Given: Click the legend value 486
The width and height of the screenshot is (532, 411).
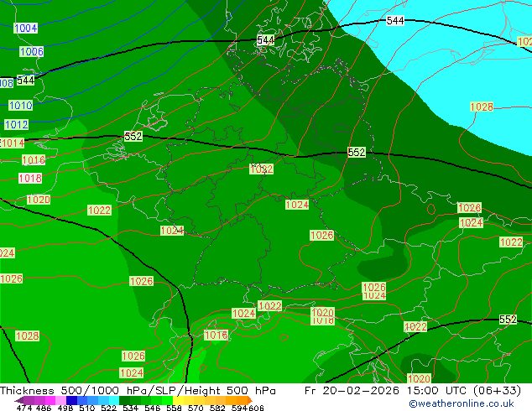Looking at the screenshot, I should click(44, 408).
